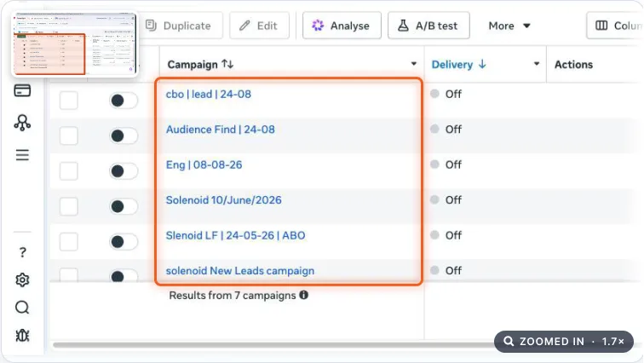Select checkbox for Eng | 08-08-26

click(x=69, y=170)
